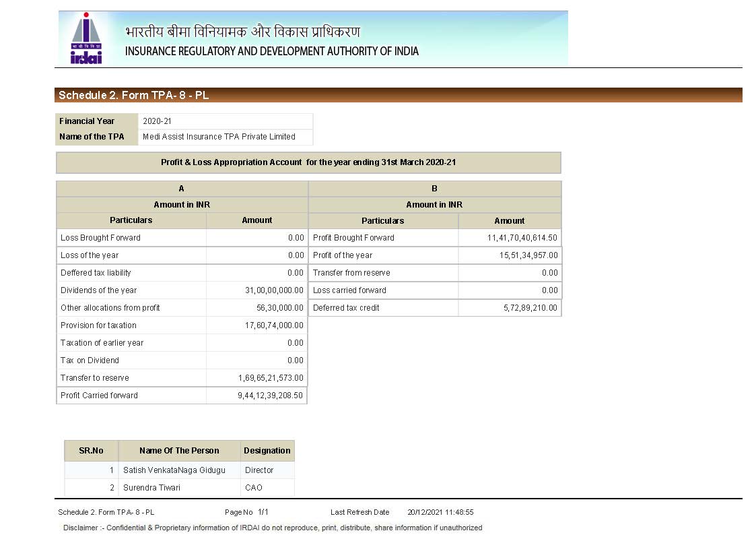The height and width of the screenshot is (535, 756).
Task: Click the 'Dividends of the year' row label
Action: click(x=98, y=290)
